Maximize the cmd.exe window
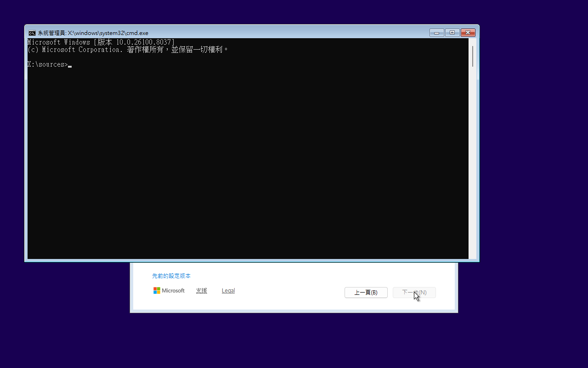Screen dimensions: 588x368 (452, 33)
